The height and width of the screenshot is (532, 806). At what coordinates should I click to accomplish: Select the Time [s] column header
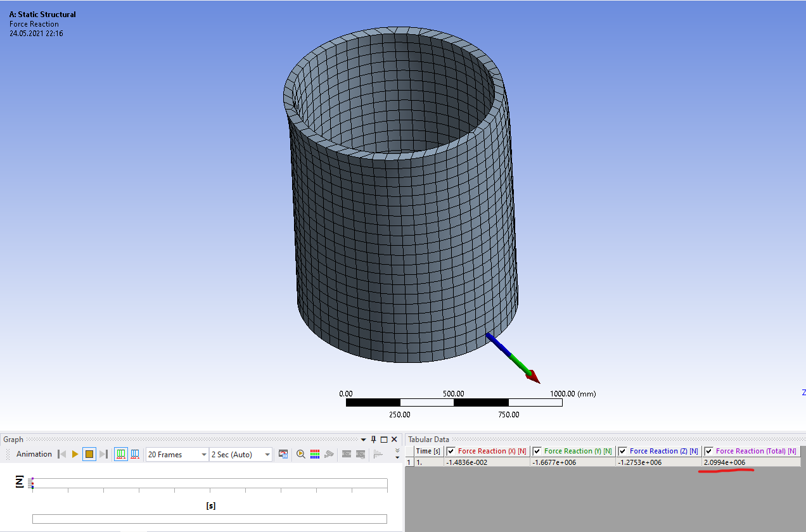coord(428,451)
